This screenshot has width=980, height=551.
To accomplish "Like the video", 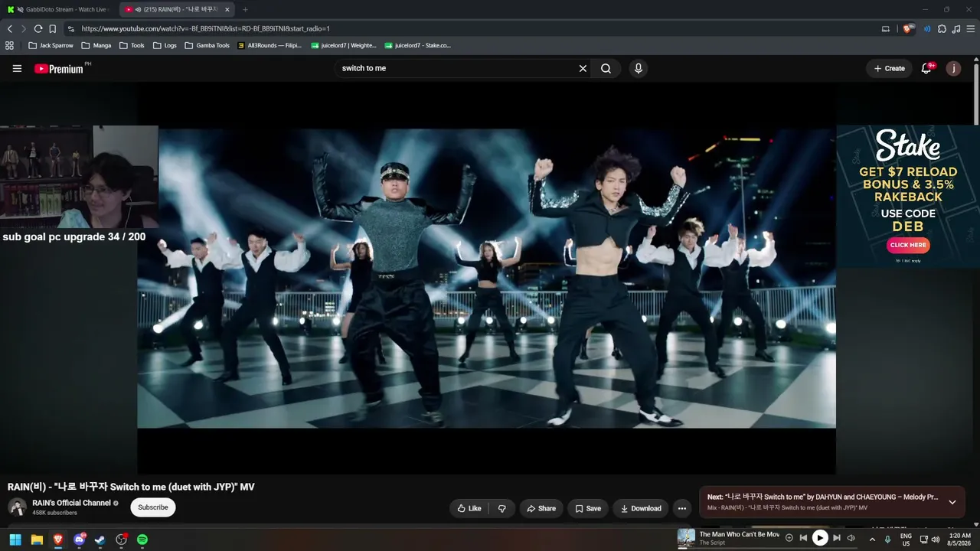I will pyautogui.click(x=469, y=508).
